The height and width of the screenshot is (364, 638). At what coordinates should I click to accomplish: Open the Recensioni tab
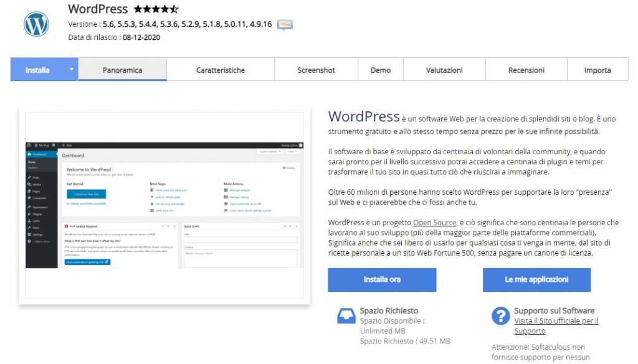tap(526, 70)
